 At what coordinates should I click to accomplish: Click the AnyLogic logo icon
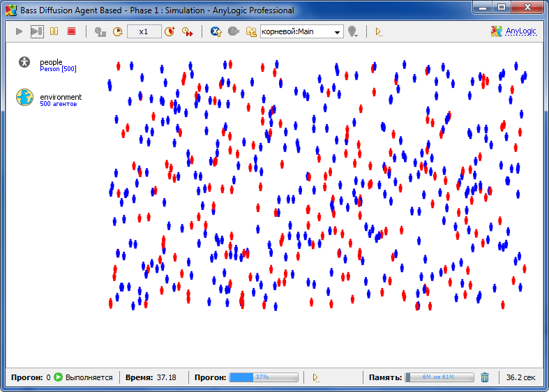point(496,31)
